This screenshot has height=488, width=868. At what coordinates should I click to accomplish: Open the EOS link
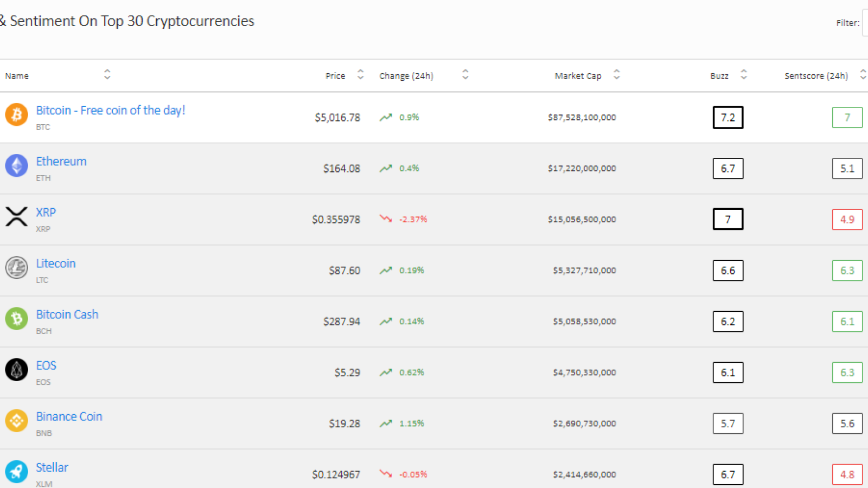(x=46, y=365)
